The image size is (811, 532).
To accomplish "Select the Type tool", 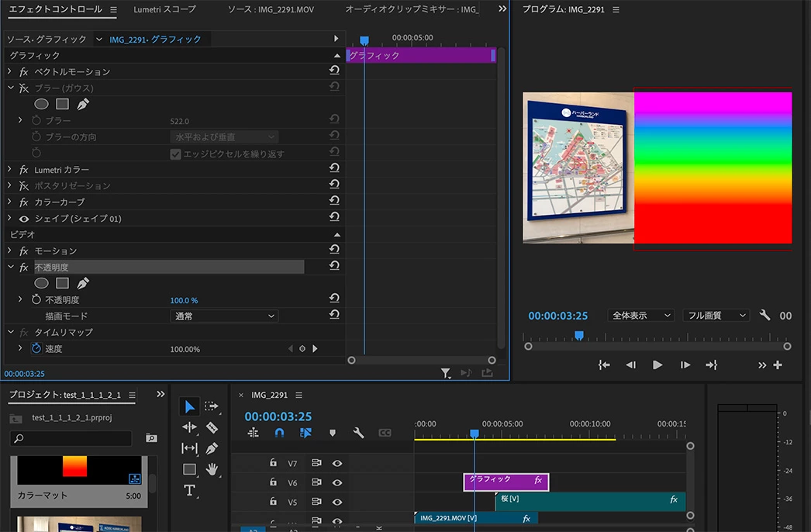I will (189, 490).
